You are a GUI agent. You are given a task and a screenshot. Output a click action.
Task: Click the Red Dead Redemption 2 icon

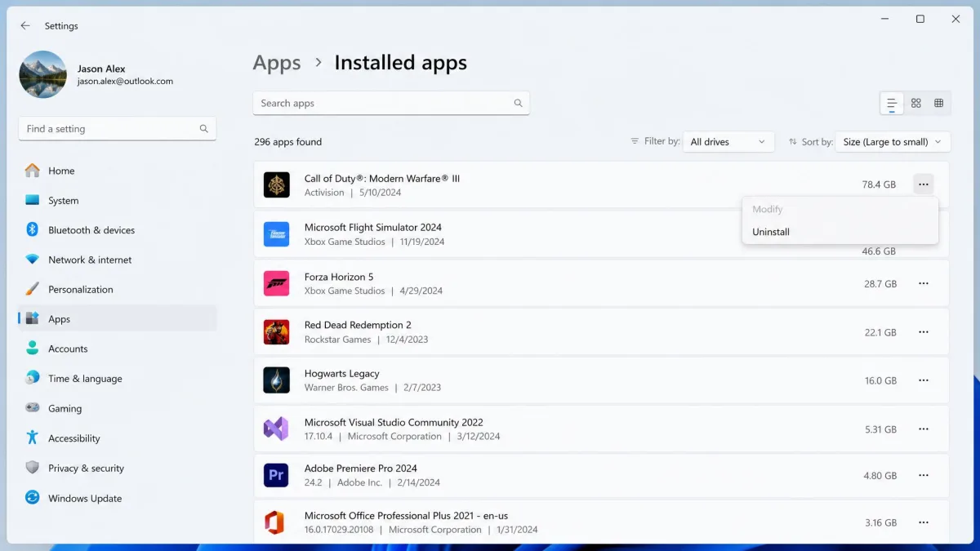[276, 332]
